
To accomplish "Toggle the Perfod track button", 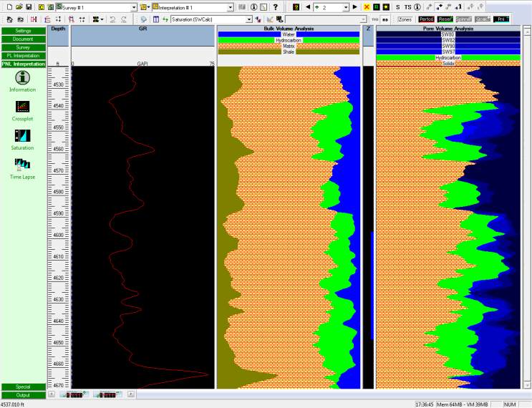I will [x=427, y=19].
